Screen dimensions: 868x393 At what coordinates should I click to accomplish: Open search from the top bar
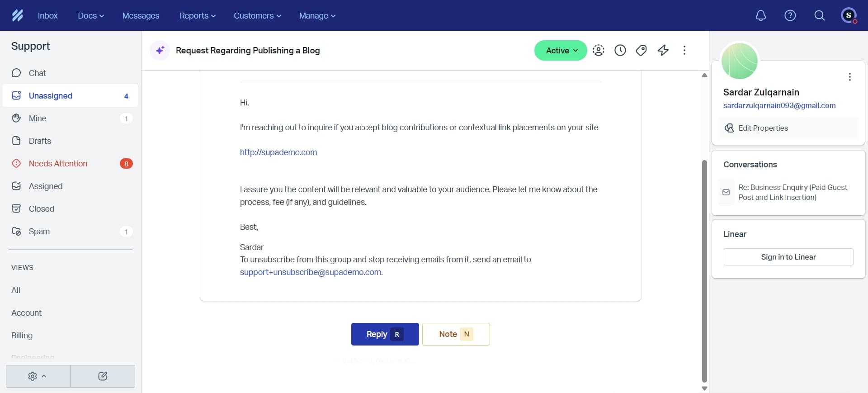[819, 16]
